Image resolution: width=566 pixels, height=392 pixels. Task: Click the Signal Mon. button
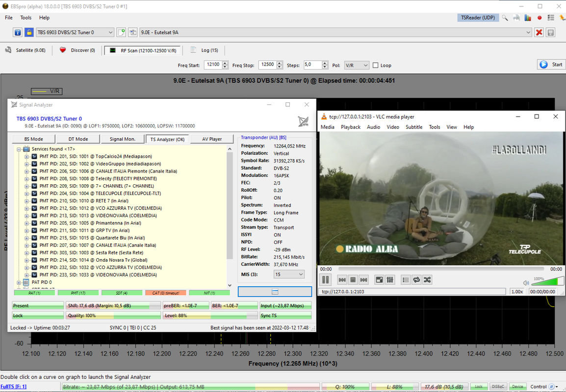(x=122, y=139)
